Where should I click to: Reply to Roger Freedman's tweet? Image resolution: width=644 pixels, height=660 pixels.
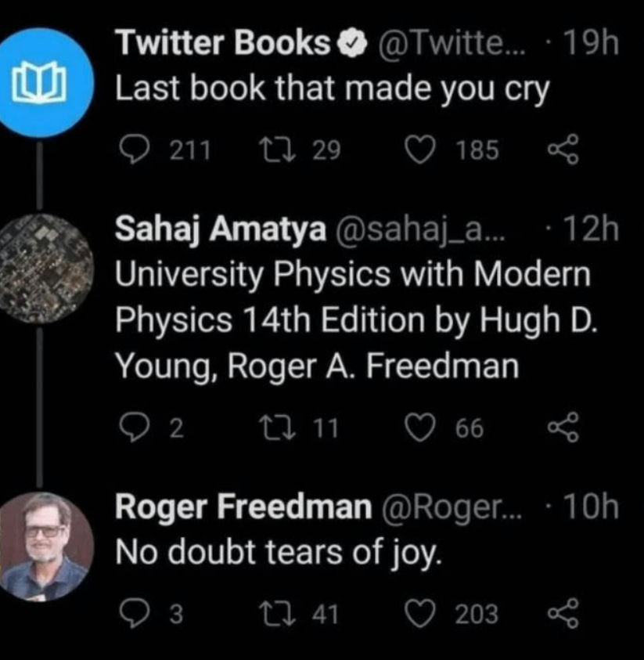pos(134,613)
